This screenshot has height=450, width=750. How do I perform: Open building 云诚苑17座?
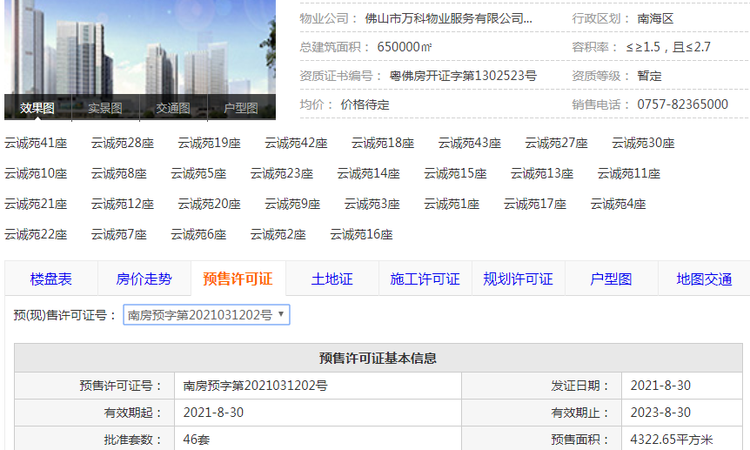click(535, 204)
